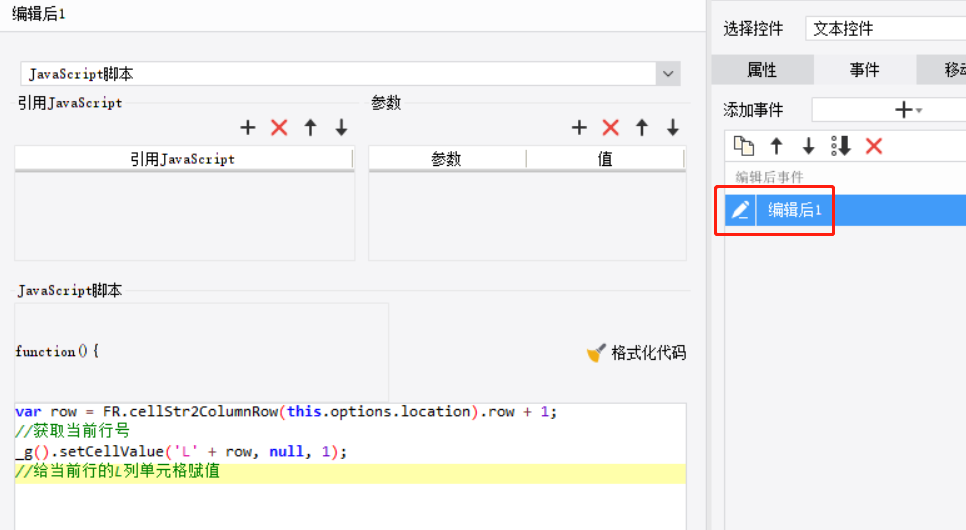Add a referenced JavaScript entry

coord(248,128)
